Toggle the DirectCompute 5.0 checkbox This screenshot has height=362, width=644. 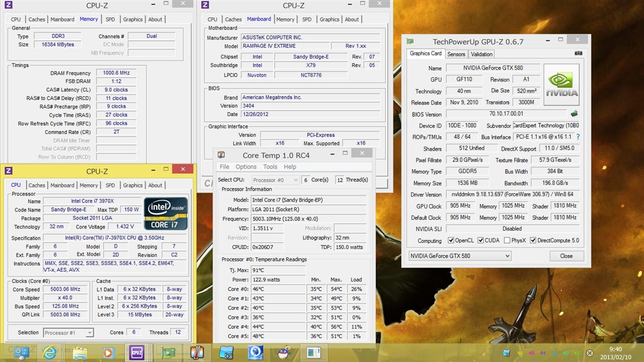tap(533, 241)
